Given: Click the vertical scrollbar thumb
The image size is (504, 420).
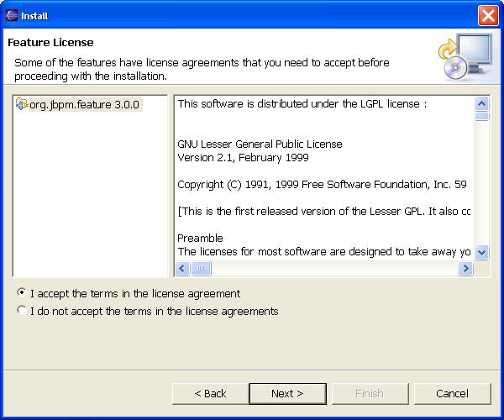Looking at the screenshot, I should (x=481, y=116).
